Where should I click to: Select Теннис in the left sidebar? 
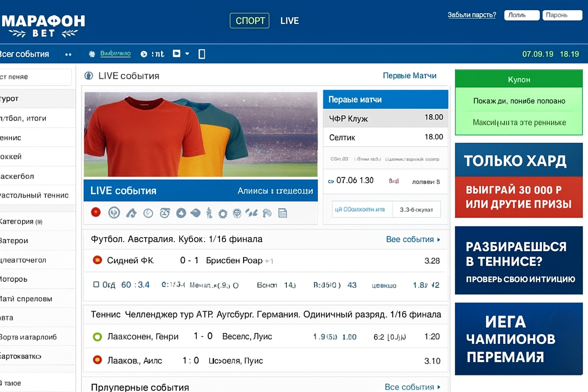[x=15, y=137]
